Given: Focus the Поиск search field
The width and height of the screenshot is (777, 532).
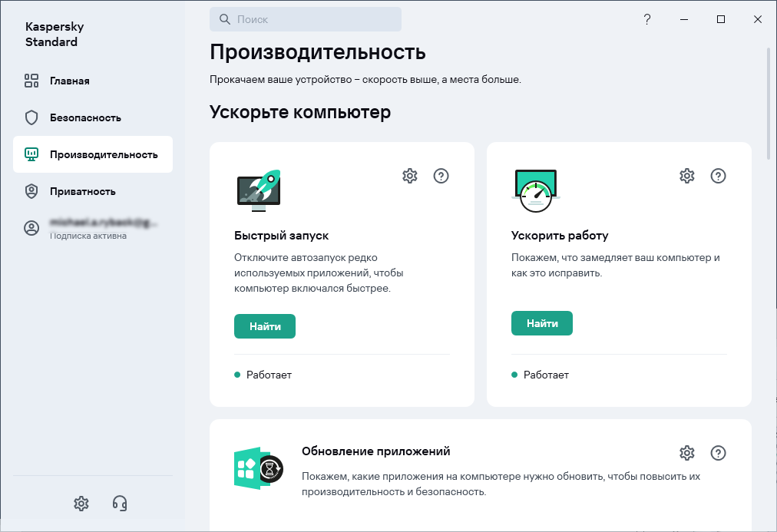Looking at the screenshot, I should pos(306,19).
